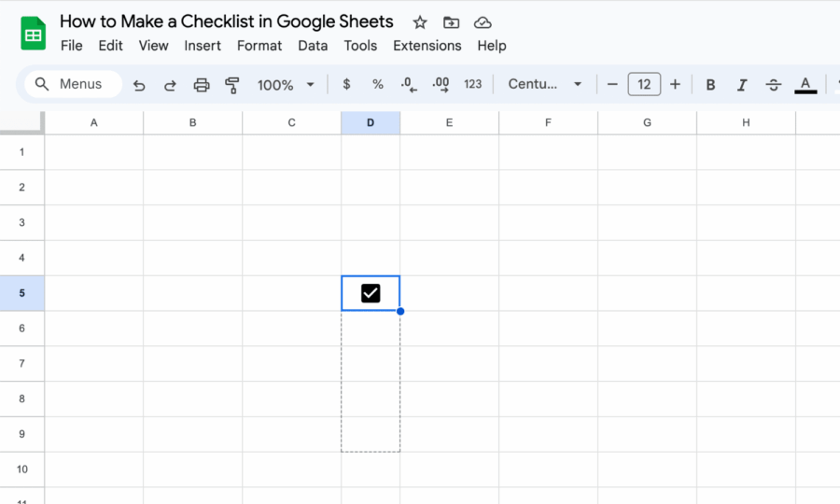Click the select-all corner box
The width and height of the screenshot is (840, 504).
pos(22,122)
